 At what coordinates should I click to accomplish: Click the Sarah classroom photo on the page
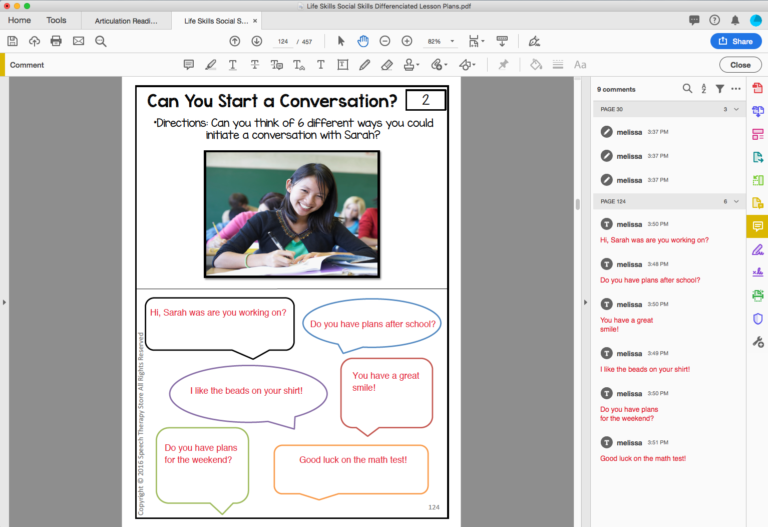pos(292,214)
